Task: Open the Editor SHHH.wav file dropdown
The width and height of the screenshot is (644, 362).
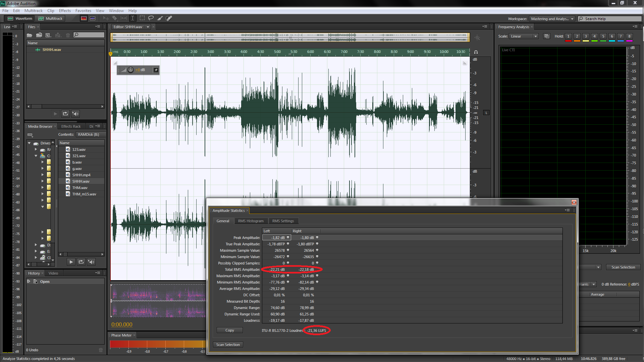Action: [148, 27]
